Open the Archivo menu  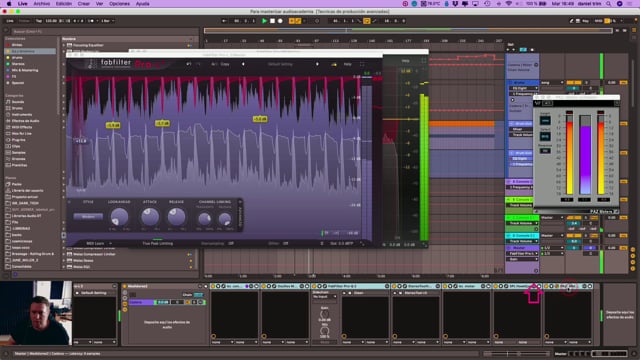tap(42, 4)
